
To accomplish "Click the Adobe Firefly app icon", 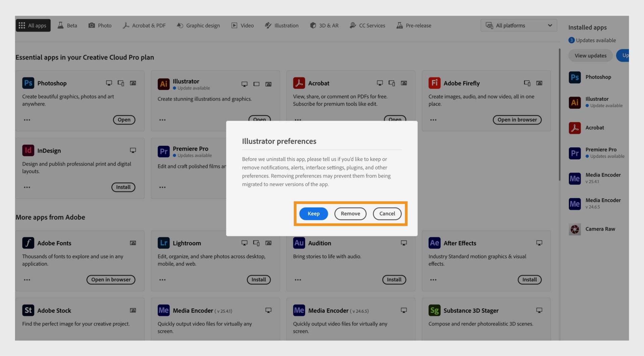I will [x=434, y=83].
